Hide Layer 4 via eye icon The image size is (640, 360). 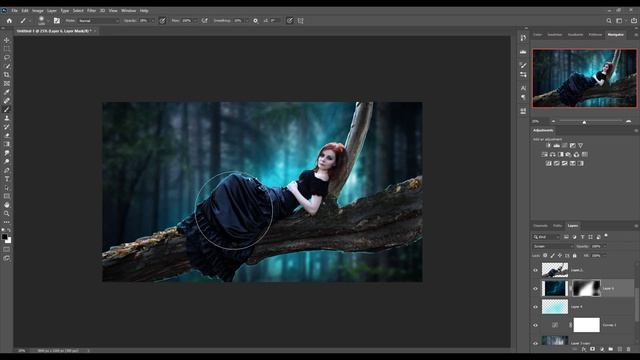536,307
